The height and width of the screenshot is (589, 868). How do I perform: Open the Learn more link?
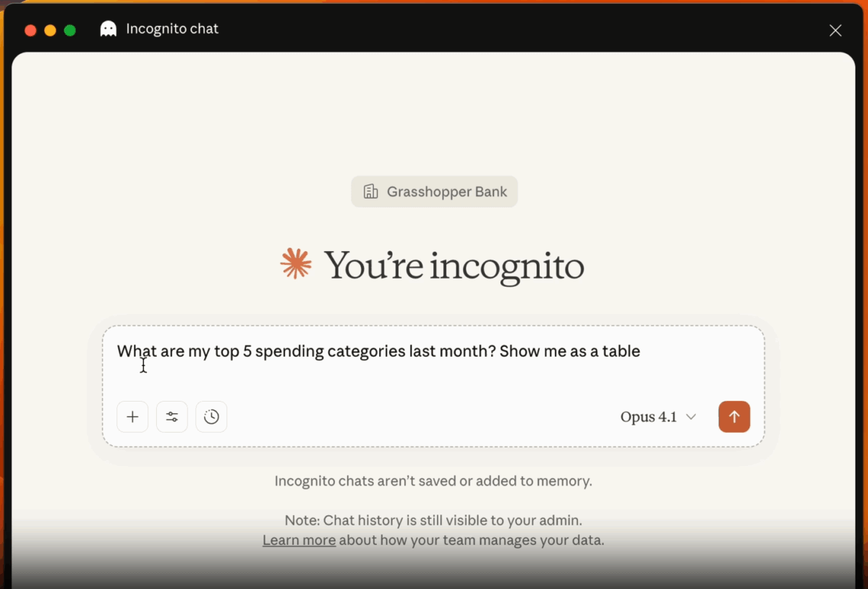[x=299, y=540]
